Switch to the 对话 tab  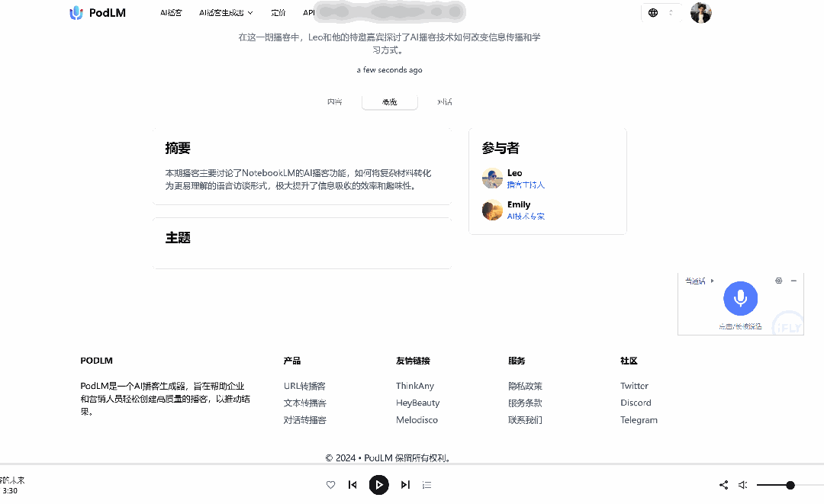444,101
